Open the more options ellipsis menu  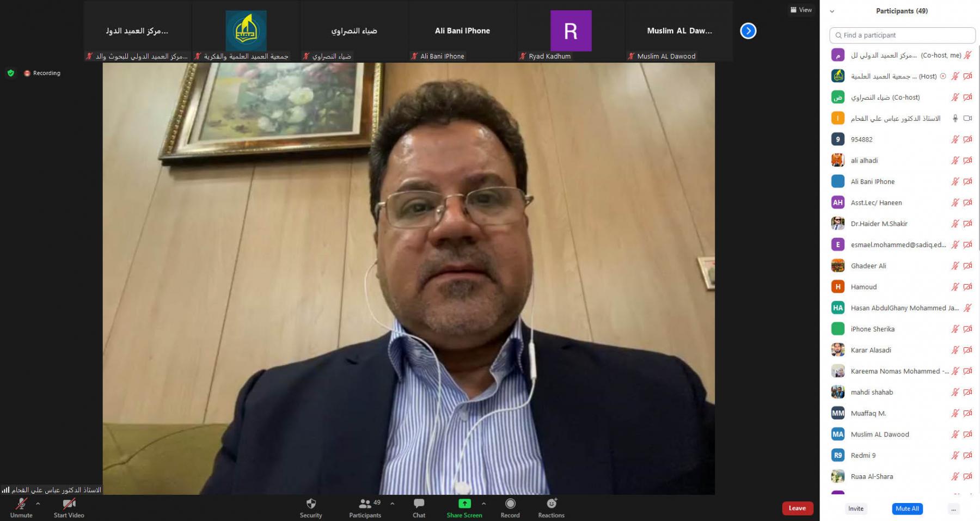(953, 509)
